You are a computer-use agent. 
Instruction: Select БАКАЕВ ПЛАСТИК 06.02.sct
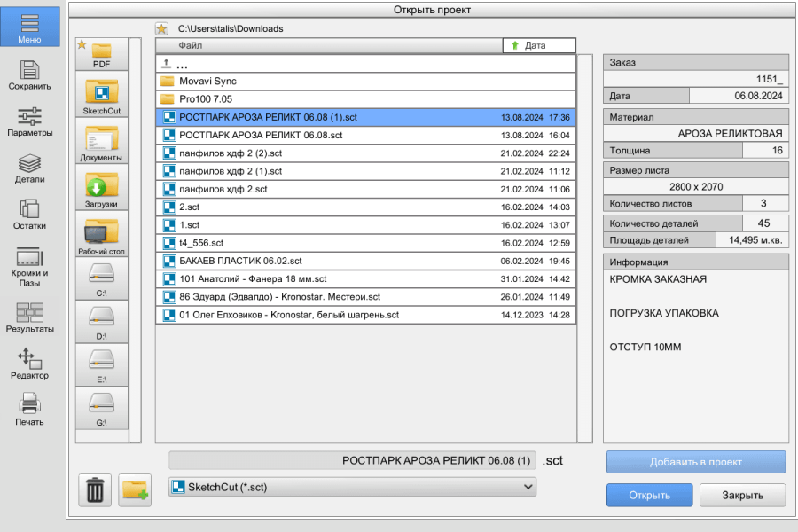pos(366,262)
